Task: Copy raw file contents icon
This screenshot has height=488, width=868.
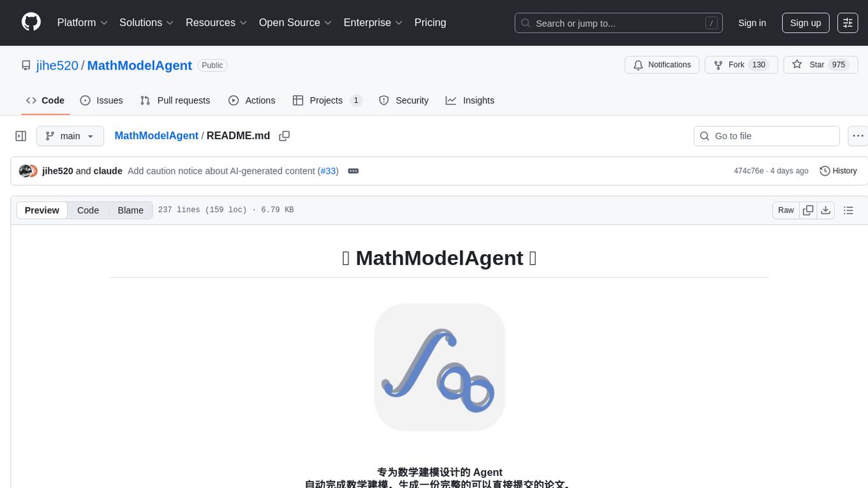Action: pos(808,210)
